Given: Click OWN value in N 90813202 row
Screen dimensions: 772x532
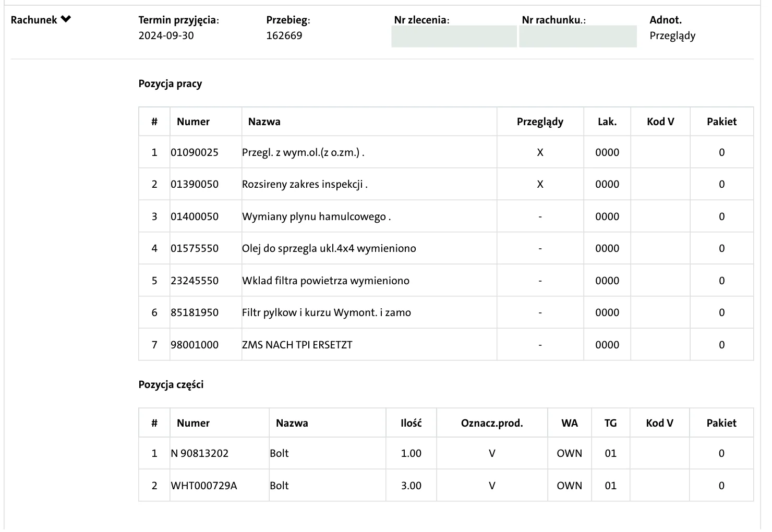Looking at the screenshot, I should (x=570, y=453).
